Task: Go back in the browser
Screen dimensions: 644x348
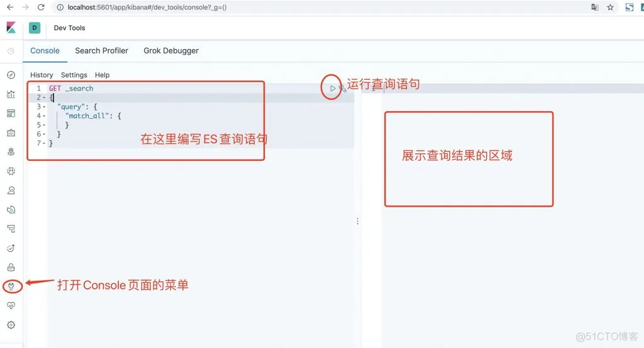Action: coord(10,7)
